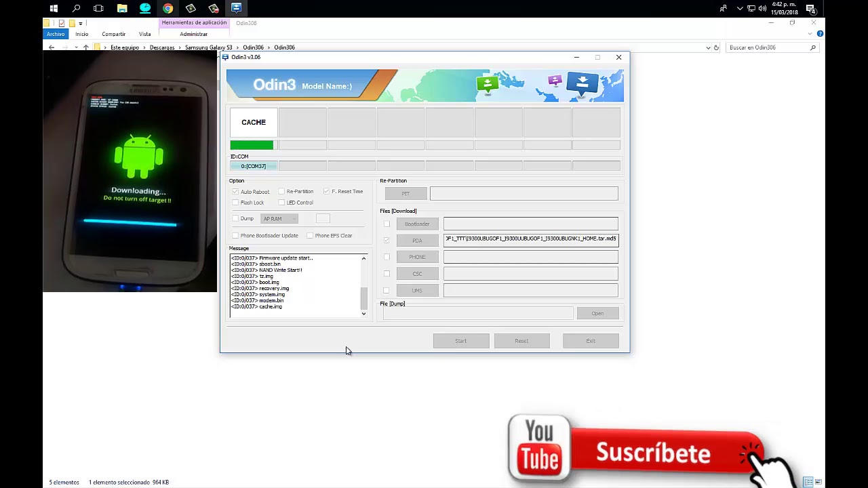Image resolution: width=868 pixels, height=488 pixels.
Task: Open the recent locations dropdown arrow
Action: (x=76, y=47)
